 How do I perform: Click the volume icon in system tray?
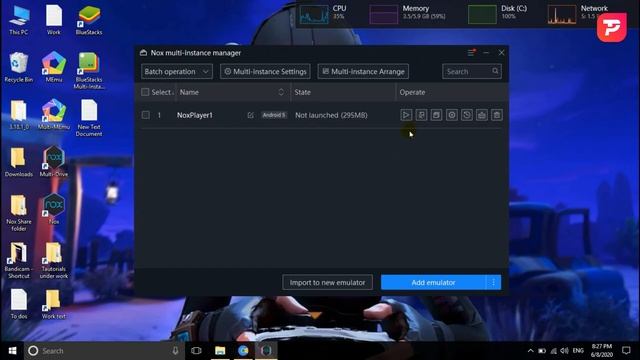(564, 351)
